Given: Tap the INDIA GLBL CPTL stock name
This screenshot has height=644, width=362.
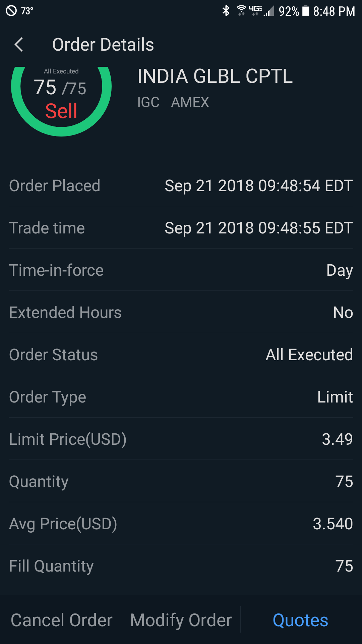Looking at the screenshot, I should [215, 76].
